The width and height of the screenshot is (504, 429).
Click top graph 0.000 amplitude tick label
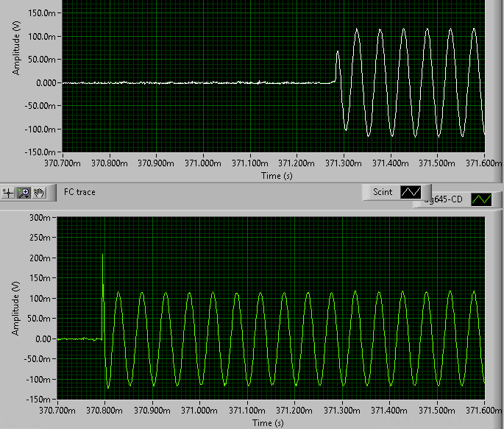pyautogui.click(x=46, y=83)
